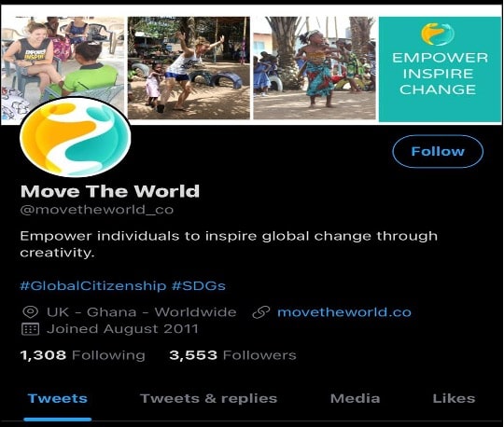Open the Empower Inspire Change banner tile
This screenshot has height=427, width=504.
pos(440,69)
